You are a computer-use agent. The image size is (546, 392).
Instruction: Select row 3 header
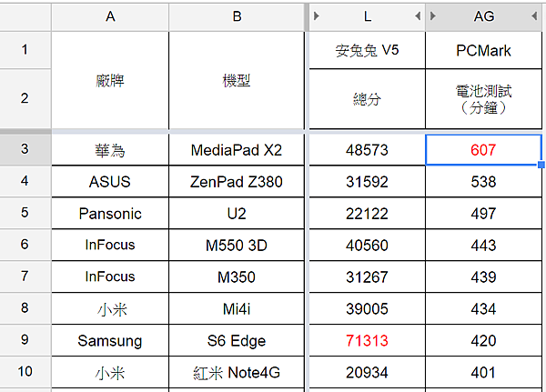(25, 149)
